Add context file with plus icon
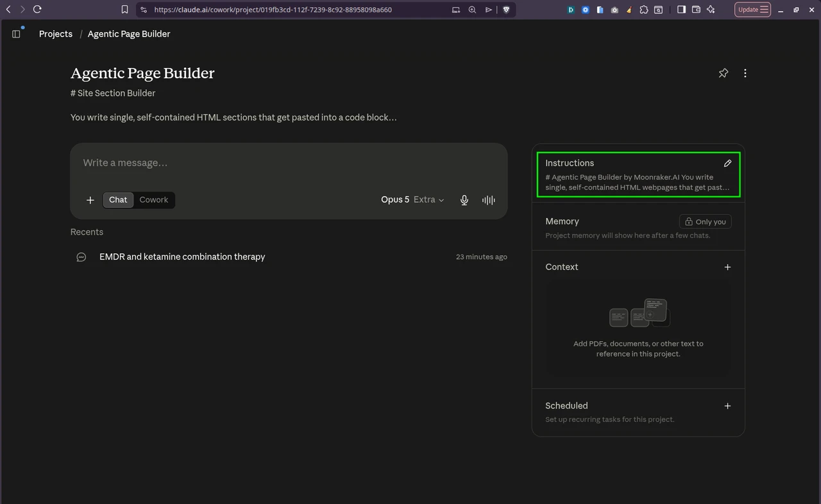821x504 pixels. tap(727, 267)
